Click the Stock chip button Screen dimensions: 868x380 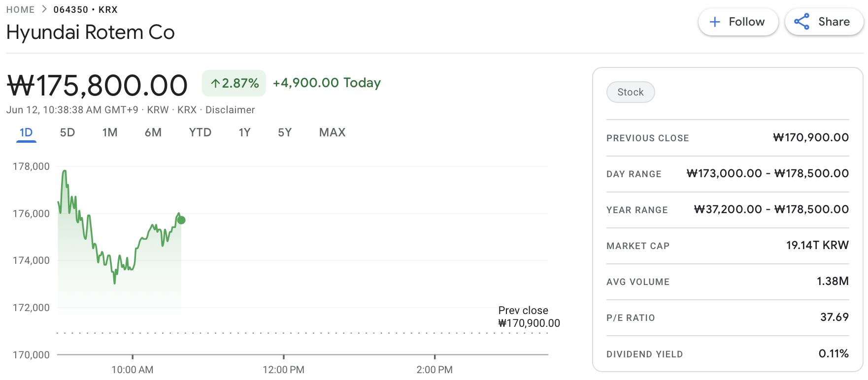[631, 92]
